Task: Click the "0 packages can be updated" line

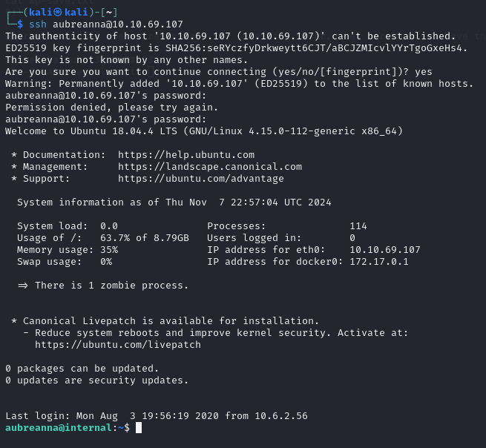Action: [82, 369]
